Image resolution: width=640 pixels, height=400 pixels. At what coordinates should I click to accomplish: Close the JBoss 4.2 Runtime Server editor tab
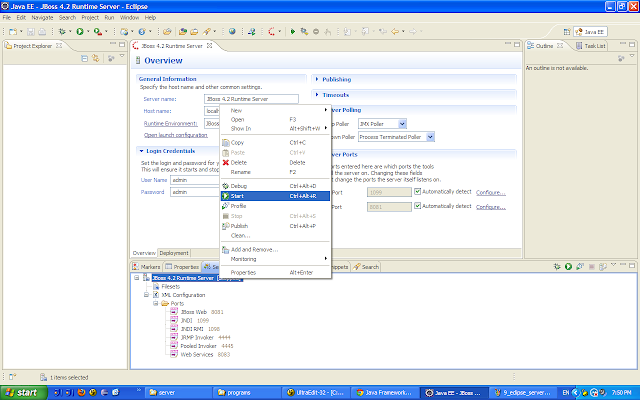pyautogui.click(x=209, y=46)
